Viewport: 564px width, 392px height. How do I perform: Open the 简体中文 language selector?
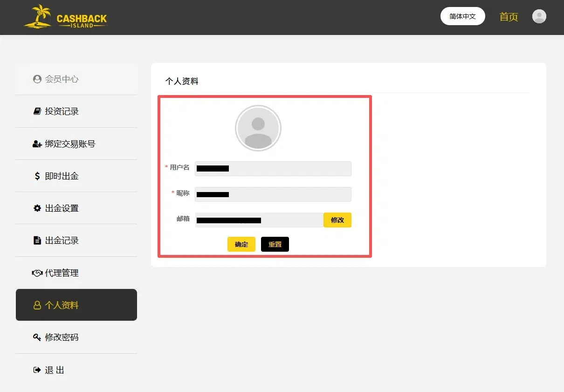coord(463,16)
